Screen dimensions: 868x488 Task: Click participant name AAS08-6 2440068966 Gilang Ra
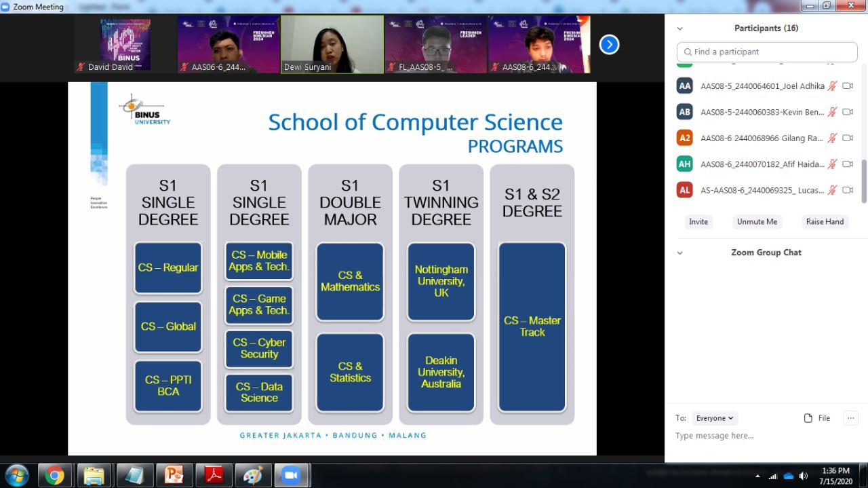(x=762, y=138)
